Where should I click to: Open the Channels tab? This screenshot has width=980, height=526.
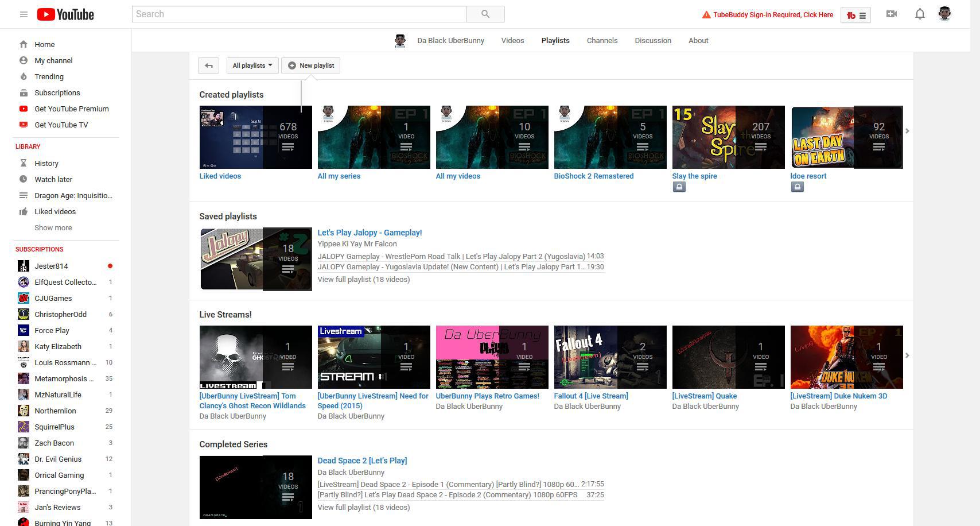[602, 40]
